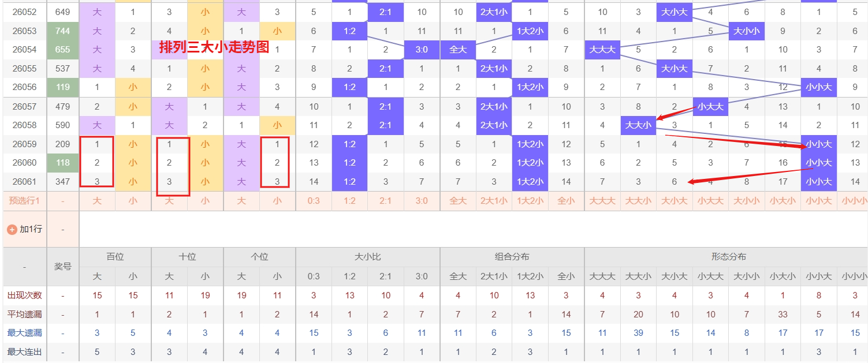868x363 pixels.
Task: Click the 最大遗漏 row label
Action: pyautogui.click(x=24, y=334)
